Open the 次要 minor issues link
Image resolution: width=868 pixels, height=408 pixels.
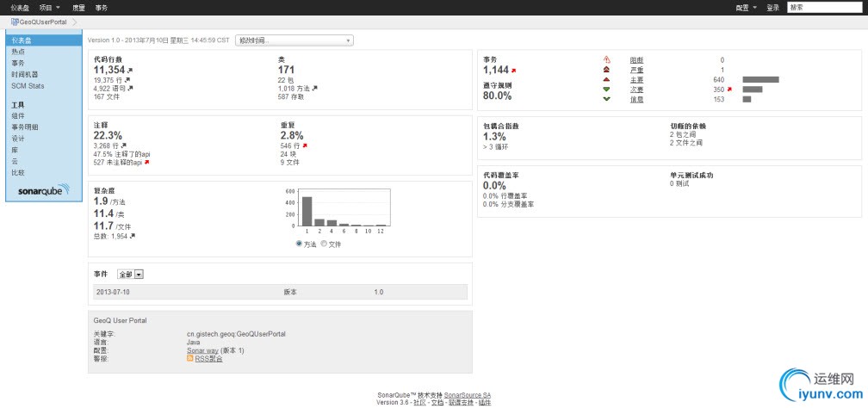636,90
